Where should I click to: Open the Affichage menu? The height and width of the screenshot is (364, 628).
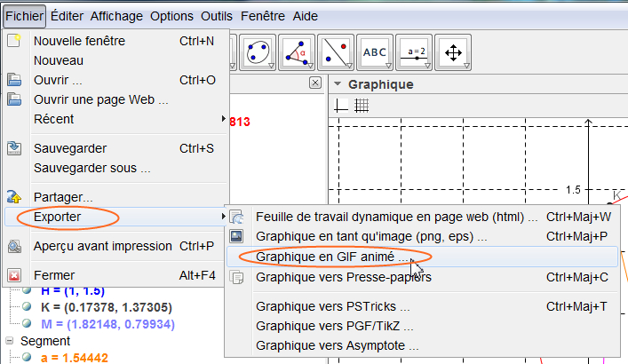point(116,16)
